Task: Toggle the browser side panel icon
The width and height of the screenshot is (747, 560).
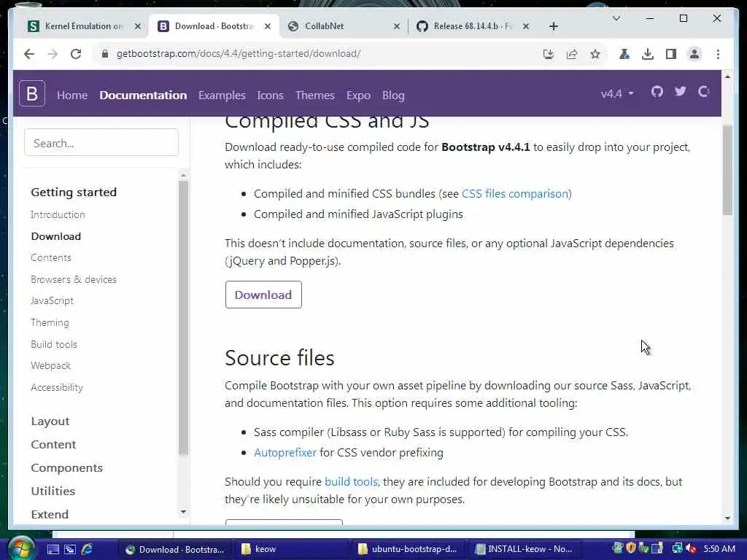Action: pos(671,54)
